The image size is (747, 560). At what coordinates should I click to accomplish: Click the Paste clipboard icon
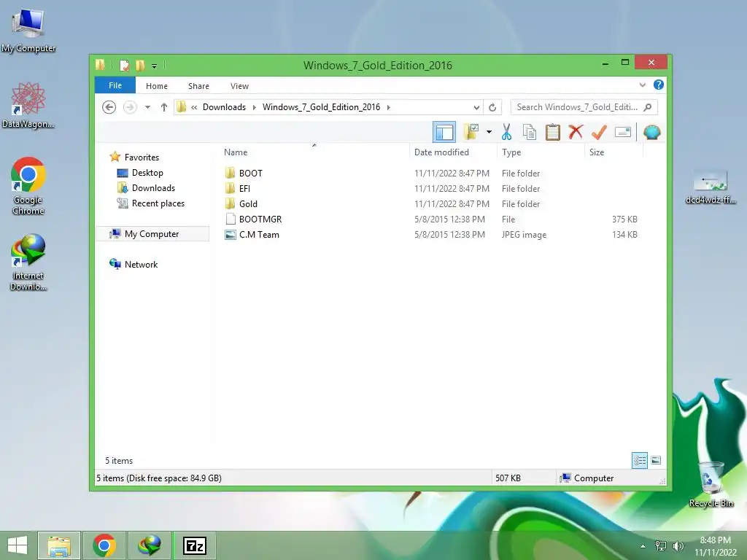(x=553, y=132)
